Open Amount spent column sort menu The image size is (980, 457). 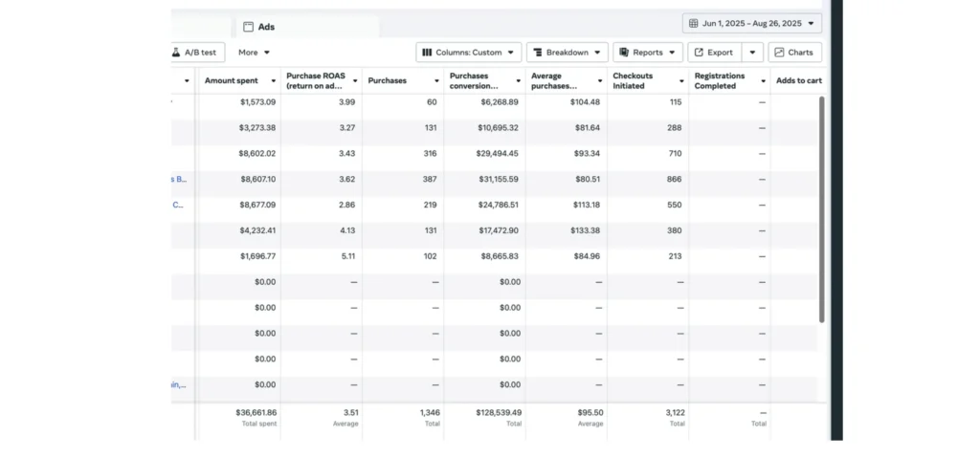tap(273, 81)
